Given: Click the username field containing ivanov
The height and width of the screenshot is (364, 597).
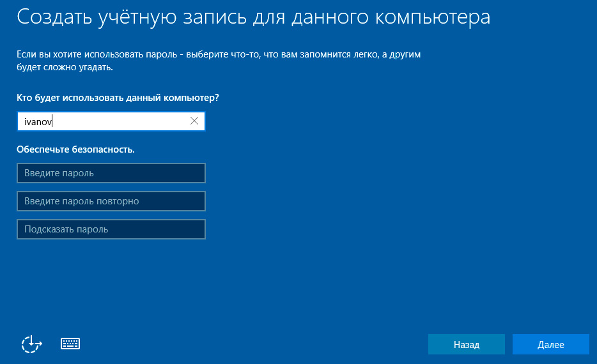Looking at the screenshot, I should pos(111,121).
